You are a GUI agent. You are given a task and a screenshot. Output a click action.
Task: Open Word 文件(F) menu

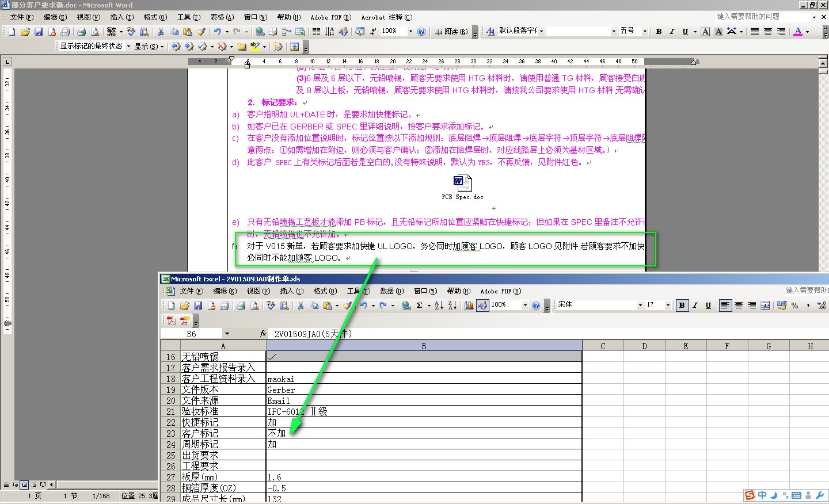tap(22, 17)
